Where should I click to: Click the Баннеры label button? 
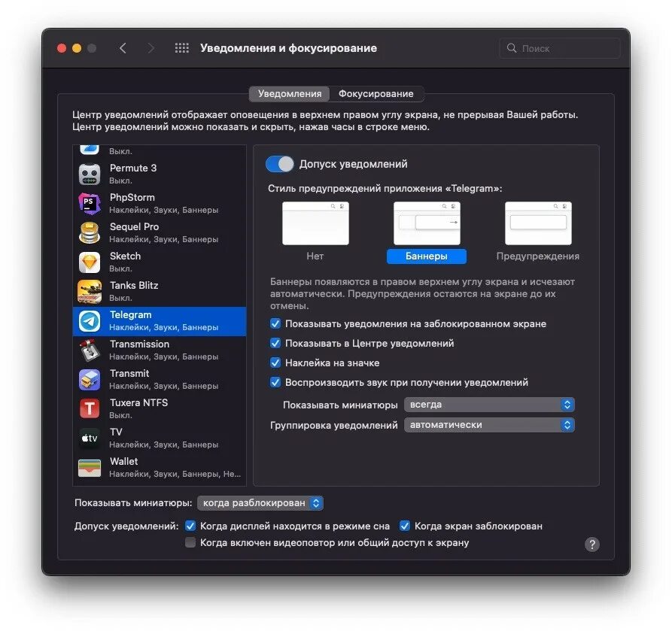tap(427, 256)
